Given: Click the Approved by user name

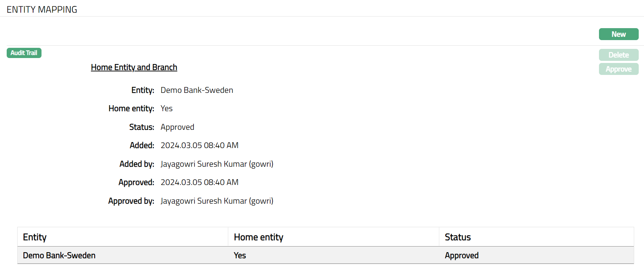Looking at the screenshot, I should [x=217, y=201].
